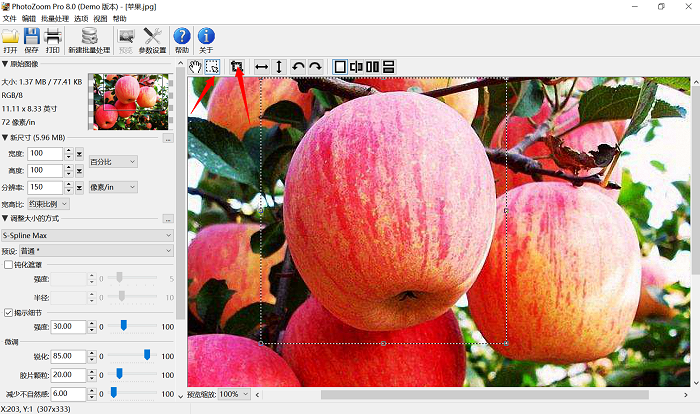Open 参数设置 preferences

152,40
